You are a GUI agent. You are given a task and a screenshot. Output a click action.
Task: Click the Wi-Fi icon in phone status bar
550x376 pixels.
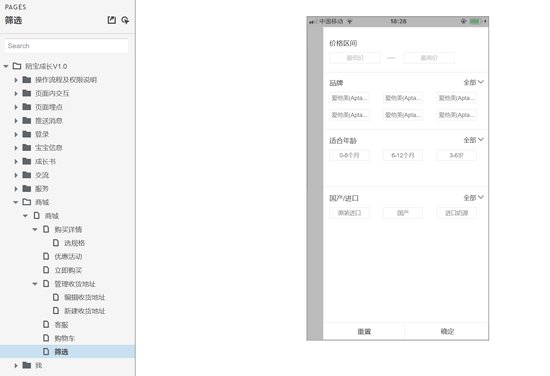point(350,21)
